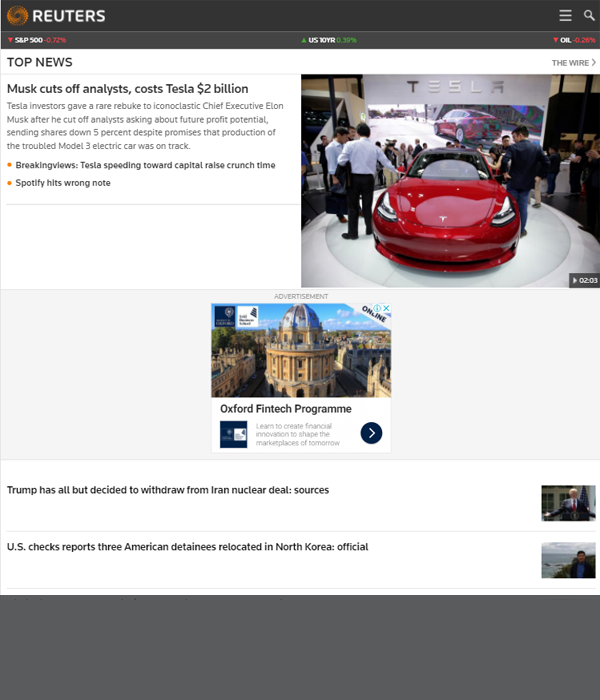Close the Oxford advertisement

tap(387, 308)
